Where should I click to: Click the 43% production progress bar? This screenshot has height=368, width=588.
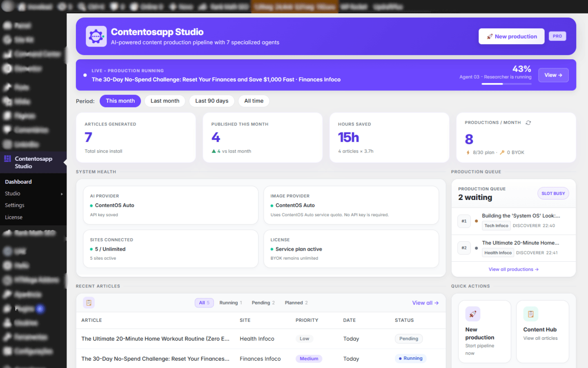pos(506,84)
